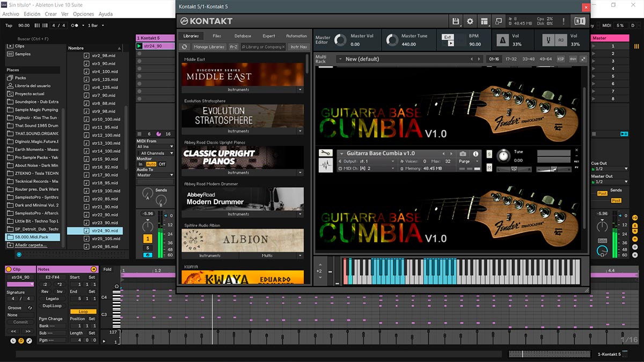Toggle the track S solo button
The image size is (644, 362).
148,248
